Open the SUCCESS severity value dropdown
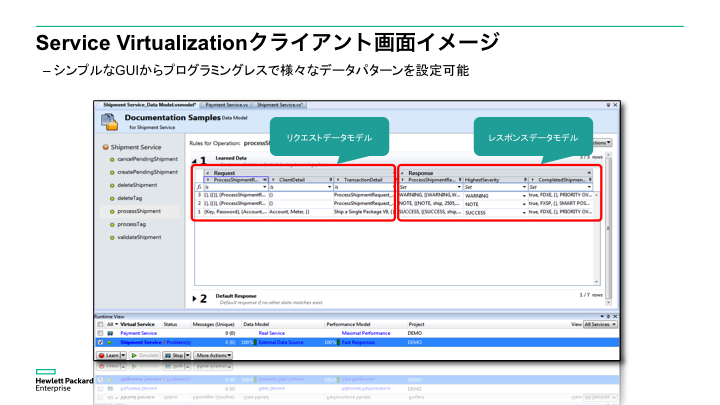 (x=524, y=213)
